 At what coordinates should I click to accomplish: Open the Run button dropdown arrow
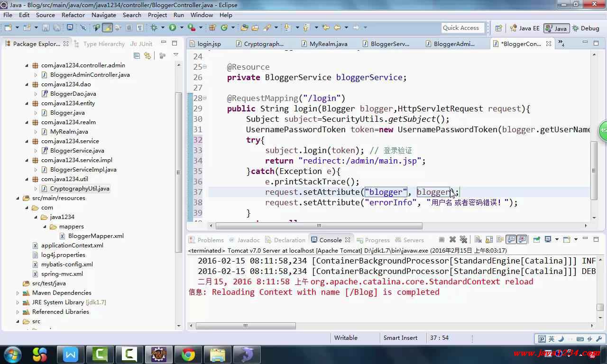click(x=182, y=28)
